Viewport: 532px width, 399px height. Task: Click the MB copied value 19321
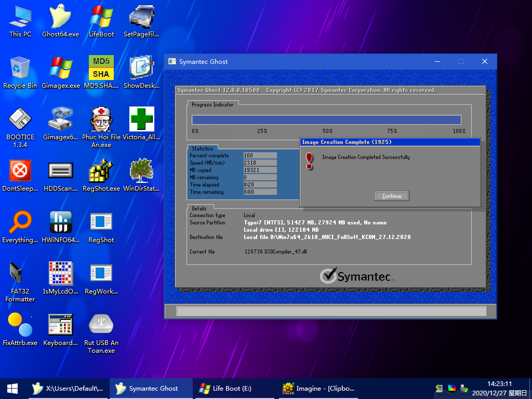coord(260,170)
